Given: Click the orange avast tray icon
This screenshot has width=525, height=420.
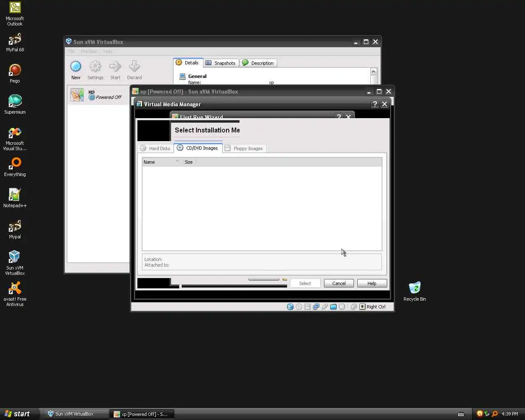Looking at the screenshot, I should point(479,414).
